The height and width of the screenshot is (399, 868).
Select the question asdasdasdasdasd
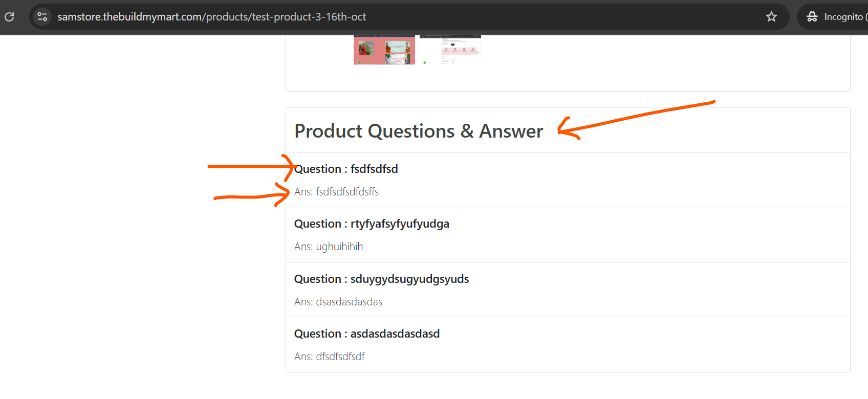[367, 334]
